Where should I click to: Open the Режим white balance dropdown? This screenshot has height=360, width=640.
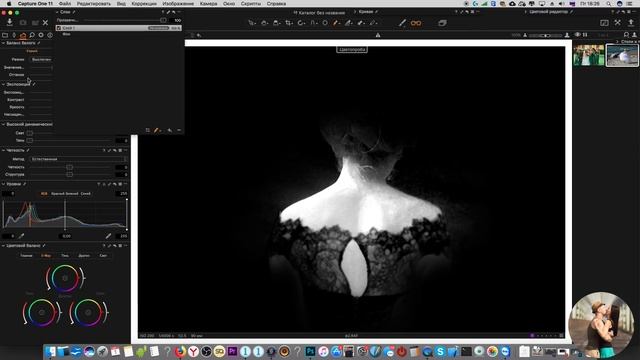click(41, 60)
